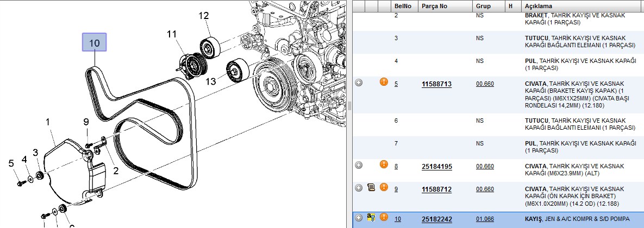The image size is (644, 228).
Task: Select callout number 13 in the diagram
Action: click(211, 81)
